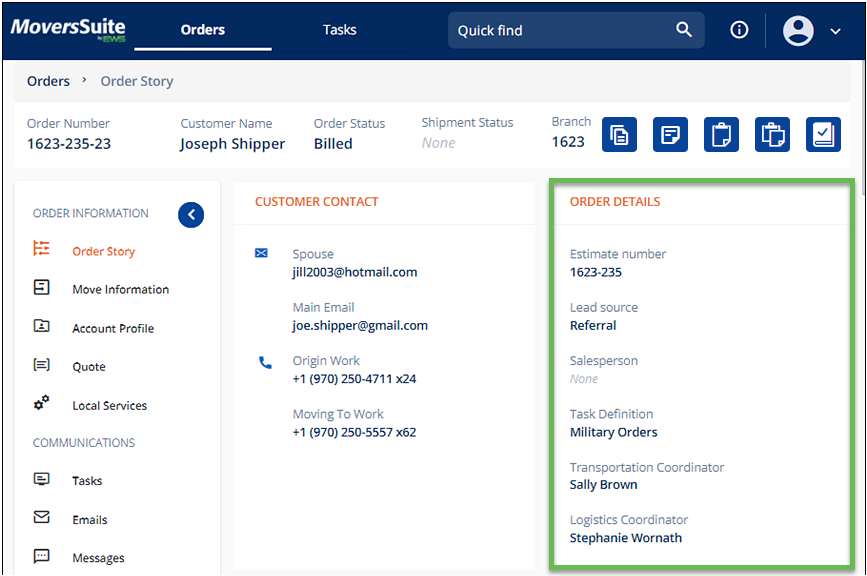Open Move Information in sidebar
The height and width of the screenshot is (576, 867).
pos(120,290)
